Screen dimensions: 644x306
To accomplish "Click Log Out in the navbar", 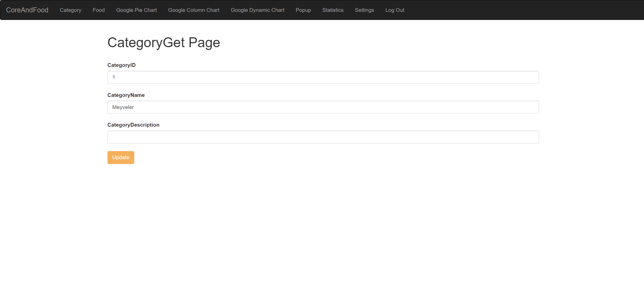I will [395, 10].
